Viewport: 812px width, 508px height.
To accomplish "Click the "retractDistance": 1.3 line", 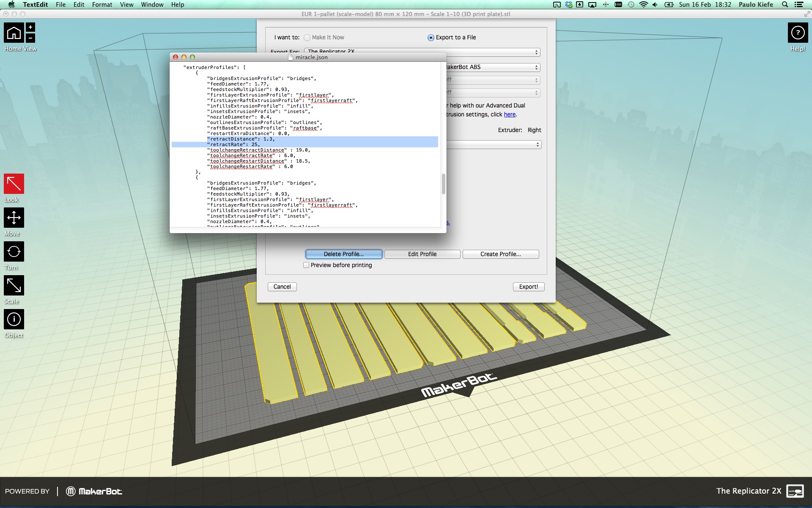I will pos(241,139).
